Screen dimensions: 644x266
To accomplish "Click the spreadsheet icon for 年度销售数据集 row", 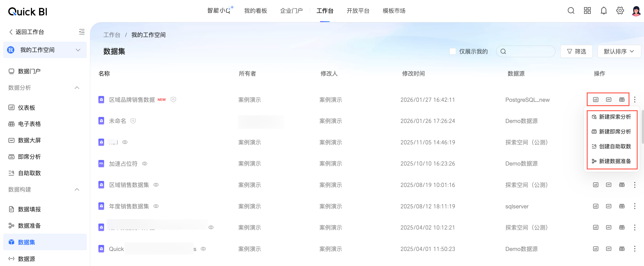I will (622, 206).
